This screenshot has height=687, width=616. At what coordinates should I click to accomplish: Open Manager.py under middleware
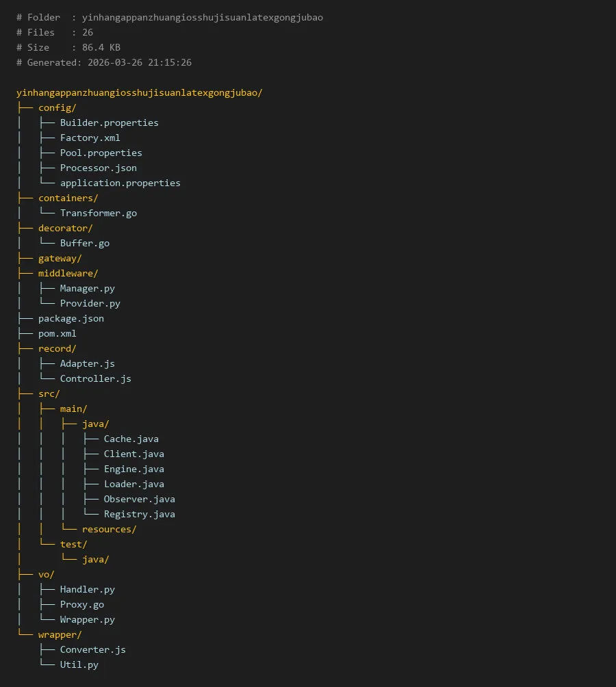[87, 288]
